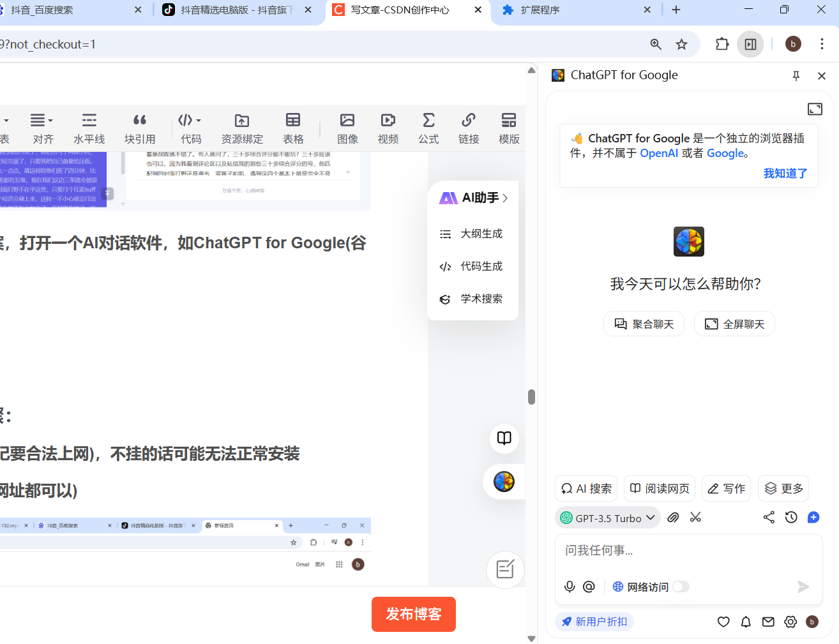Click the send message arrow

point(803,587)
